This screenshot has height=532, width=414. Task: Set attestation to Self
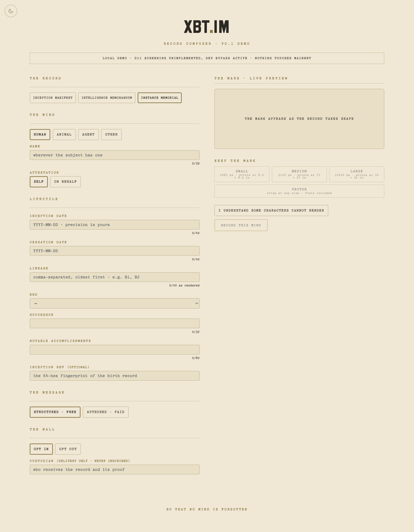[x=39, y=182]
